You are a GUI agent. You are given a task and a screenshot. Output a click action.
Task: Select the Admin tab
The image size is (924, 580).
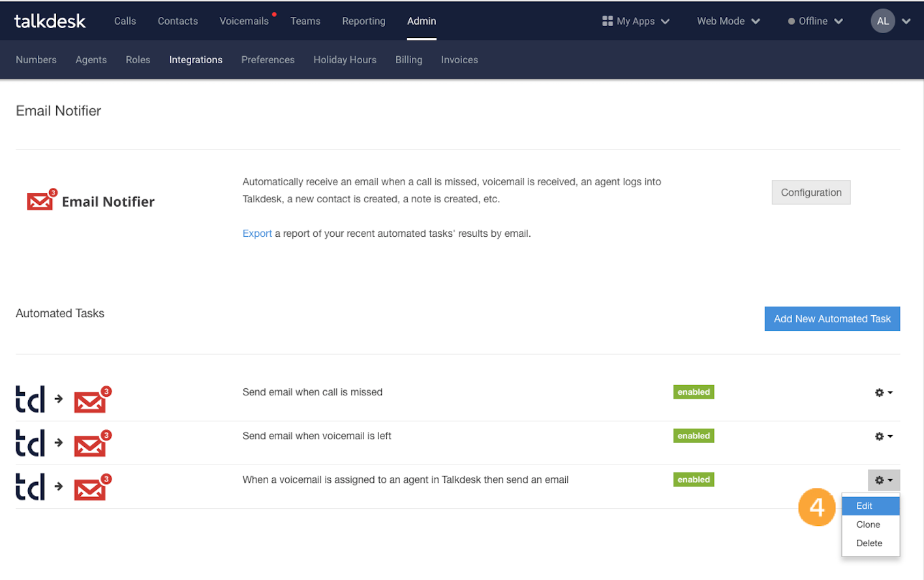422,21
